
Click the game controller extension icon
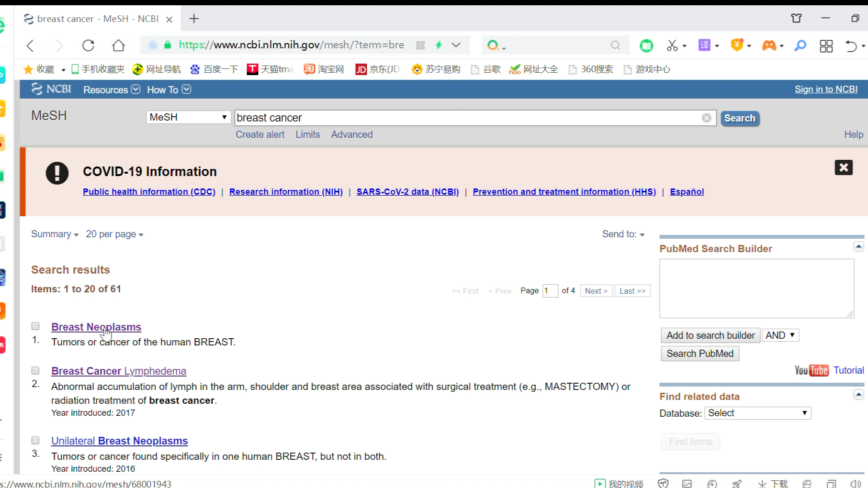click(x=769, y=45)
